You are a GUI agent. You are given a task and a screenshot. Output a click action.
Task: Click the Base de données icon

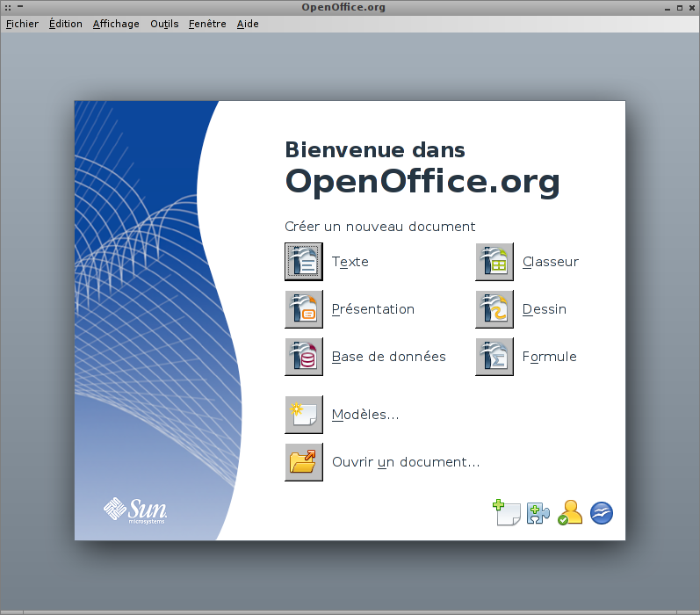point(304,357)
